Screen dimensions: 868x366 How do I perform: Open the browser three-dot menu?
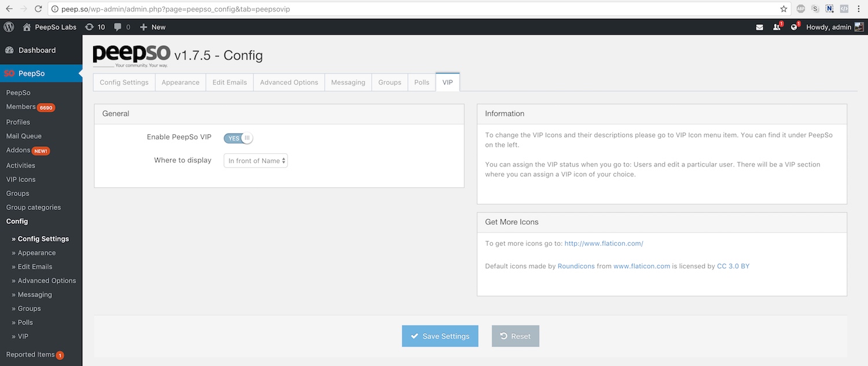coord(859,9)
